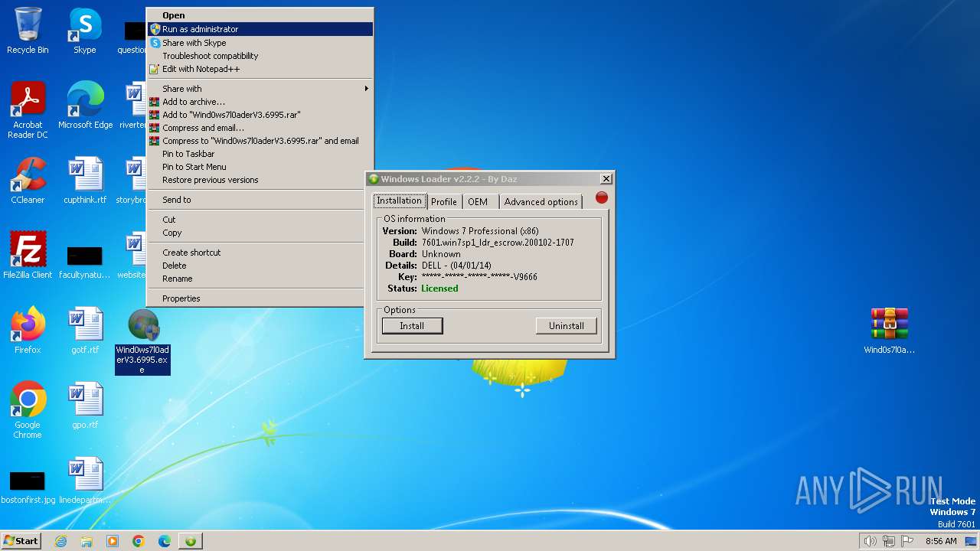Choose Rename from the context menu
Screen dimensions: 980x551
[260, 279]
